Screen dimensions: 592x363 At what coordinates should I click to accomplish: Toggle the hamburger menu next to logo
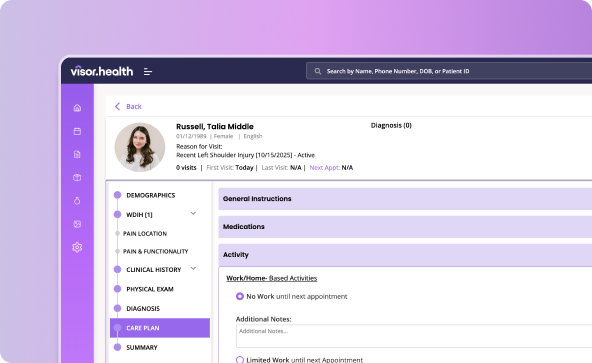coord(148,71)
